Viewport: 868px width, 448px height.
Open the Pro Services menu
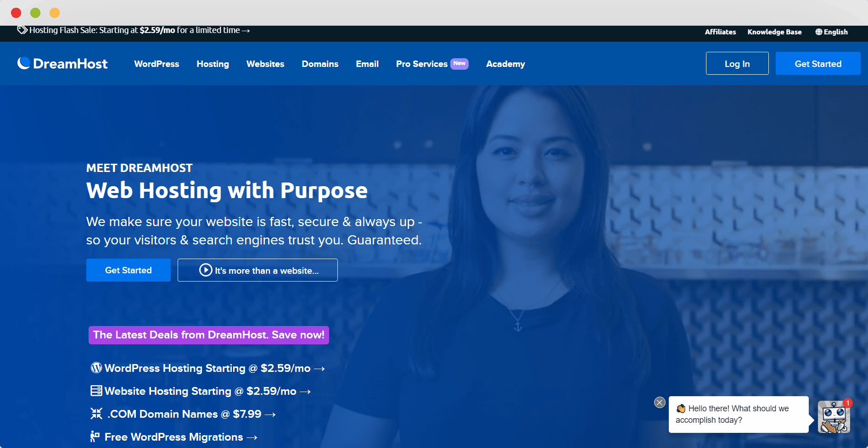pos(422,64)
